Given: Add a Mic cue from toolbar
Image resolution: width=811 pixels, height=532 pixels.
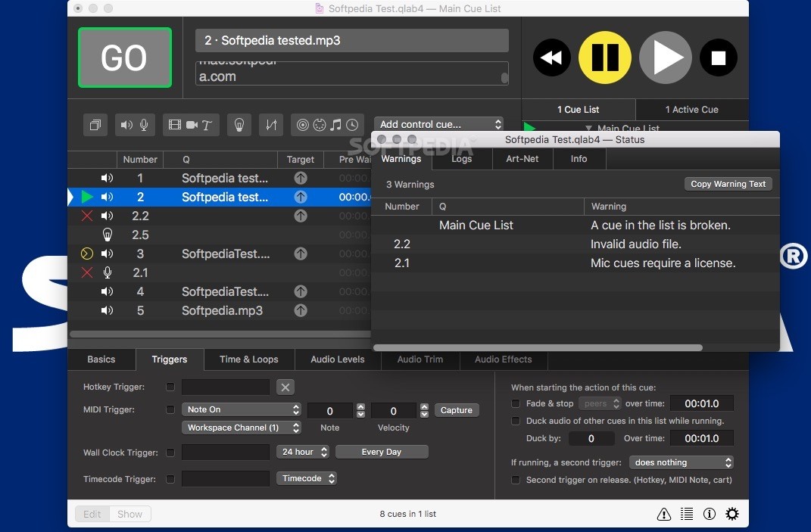Looking at the screenshot, I should tap(145, 125).
